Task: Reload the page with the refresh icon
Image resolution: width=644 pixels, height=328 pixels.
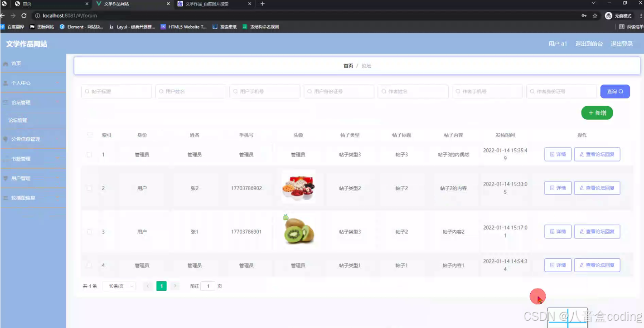Action: point(24,15)
